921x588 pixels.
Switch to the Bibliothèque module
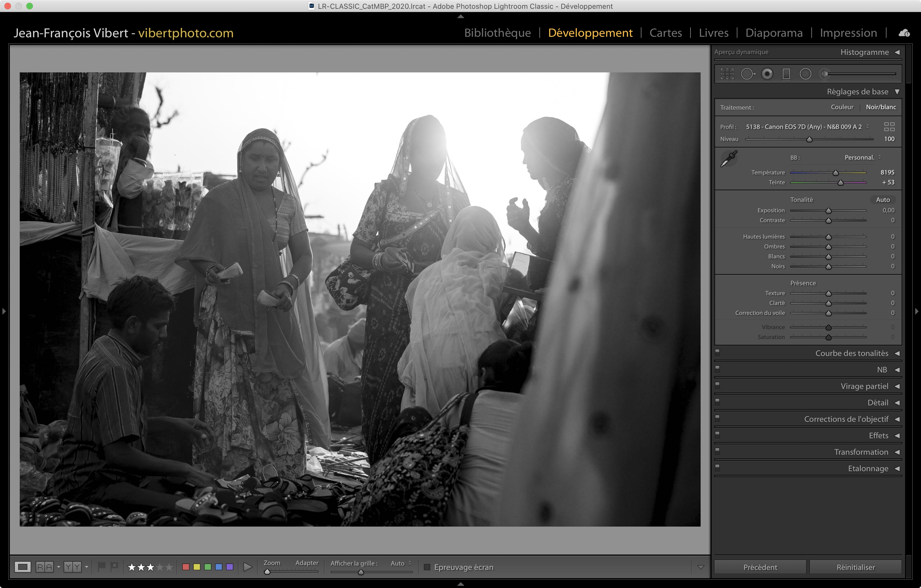pyautogui.click(x=497, y=33)
